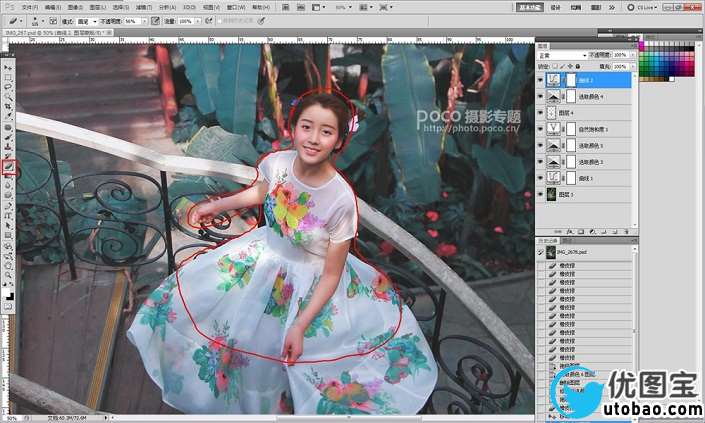Select the Quick Selection tool
705x423 pixels.
click(8, 97)
